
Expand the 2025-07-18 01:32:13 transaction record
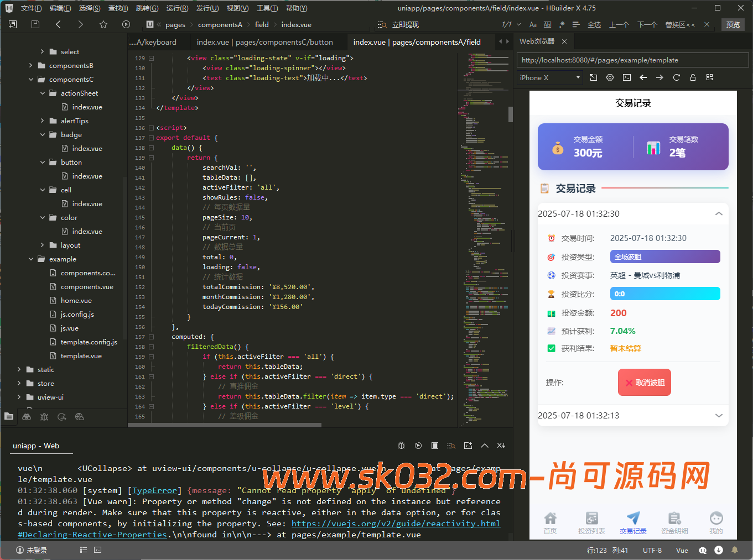tap(719, 415)
